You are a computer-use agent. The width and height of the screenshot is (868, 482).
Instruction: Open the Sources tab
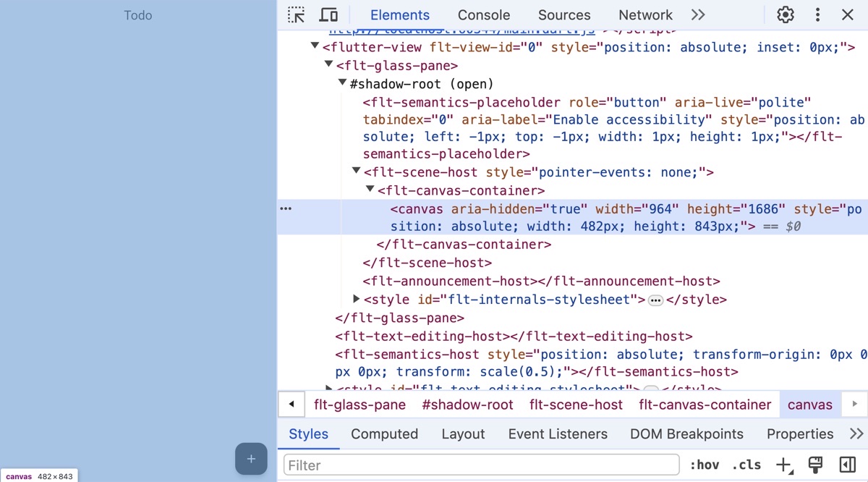564,14
